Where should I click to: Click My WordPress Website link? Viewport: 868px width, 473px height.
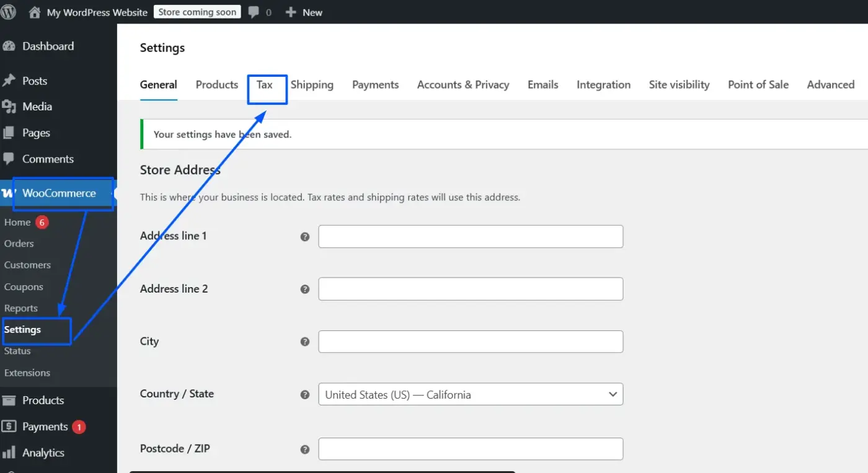(97, 12)
